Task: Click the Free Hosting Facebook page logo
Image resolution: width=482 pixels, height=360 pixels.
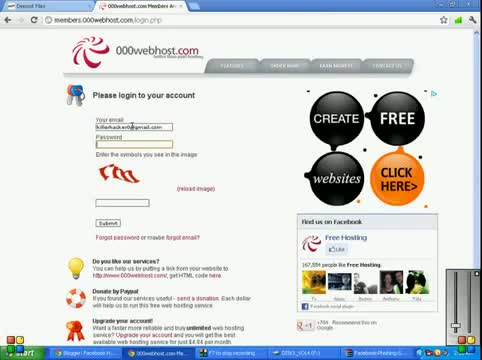Action: tap(311, 243)
